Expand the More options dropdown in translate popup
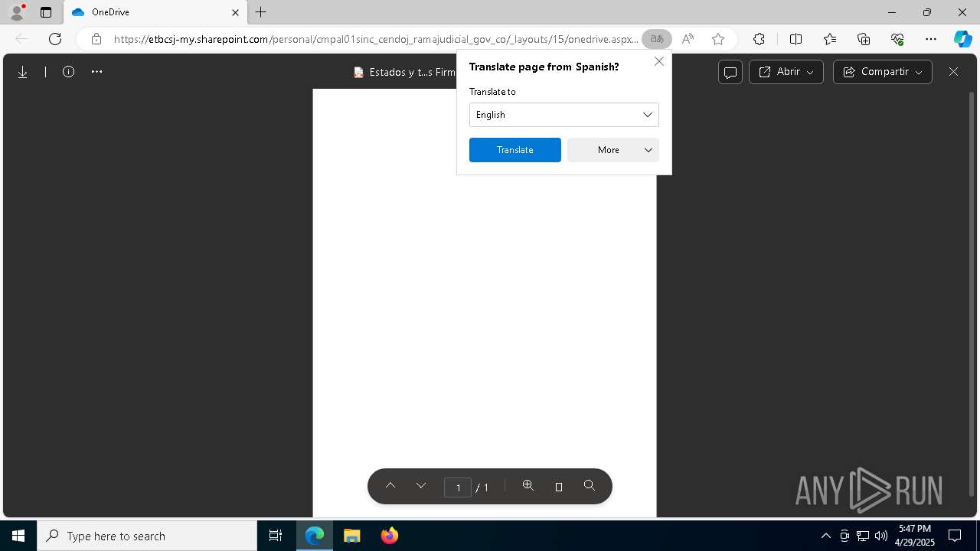 (613, 150)
